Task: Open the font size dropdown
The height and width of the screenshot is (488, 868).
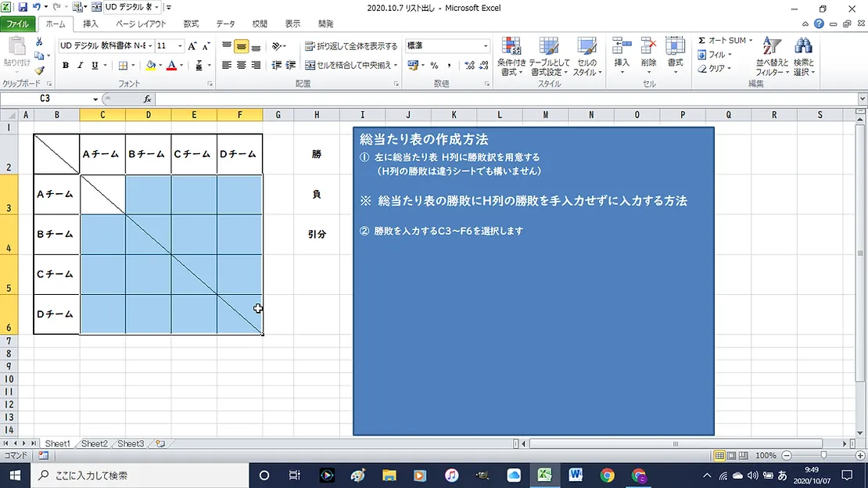Action: [x=181, y=46]
